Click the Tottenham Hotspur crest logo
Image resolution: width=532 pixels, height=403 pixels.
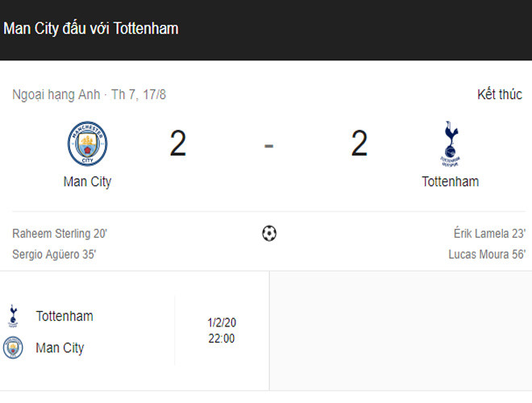click(x=450, y=143)
